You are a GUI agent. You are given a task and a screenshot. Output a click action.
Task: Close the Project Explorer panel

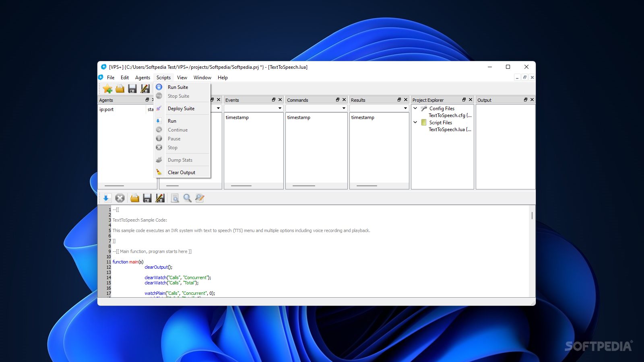coord(471,100)
